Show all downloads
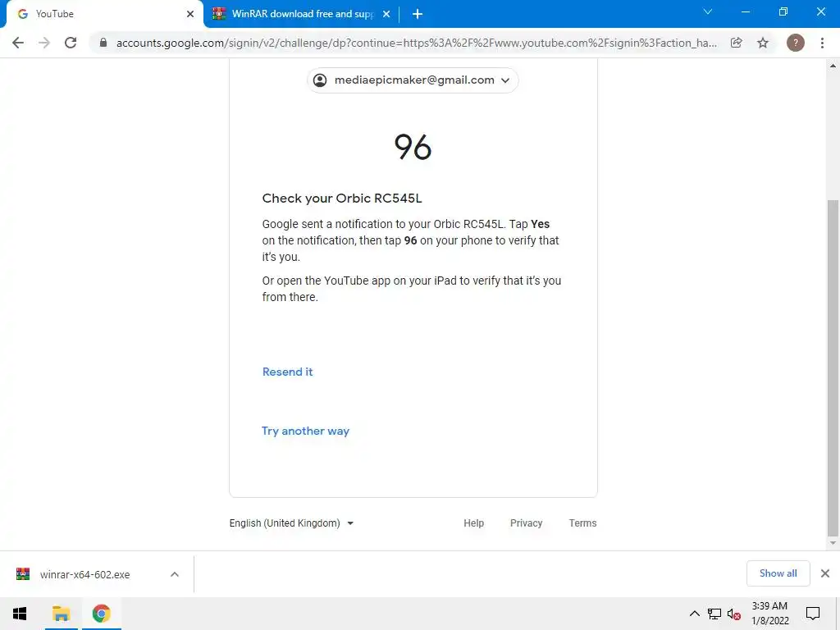840x630 pixels. 778,573
